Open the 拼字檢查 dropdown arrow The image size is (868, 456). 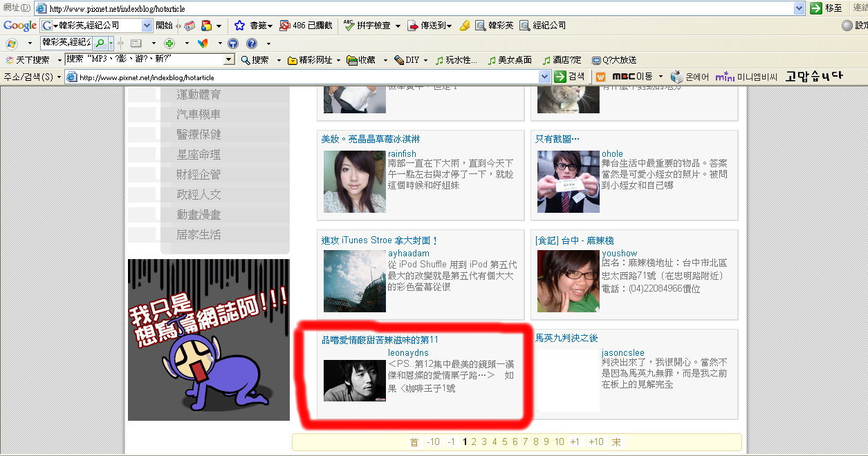398,26
